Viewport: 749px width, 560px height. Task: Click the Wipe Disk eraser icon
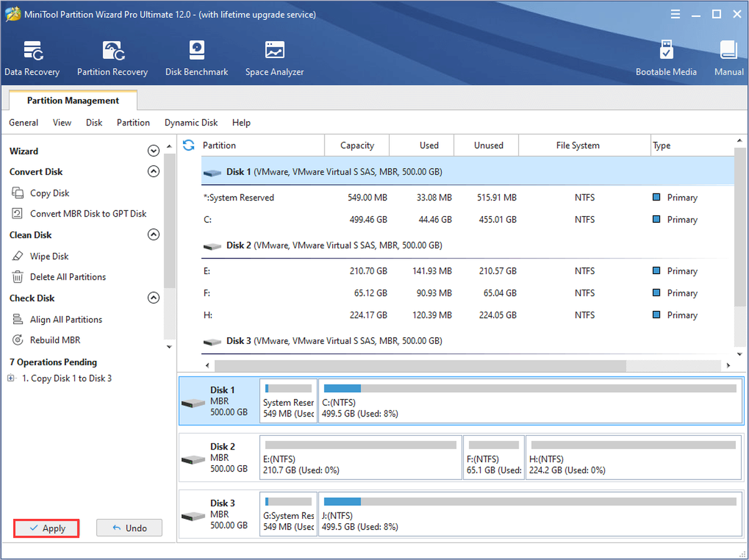tap(17, 256)
